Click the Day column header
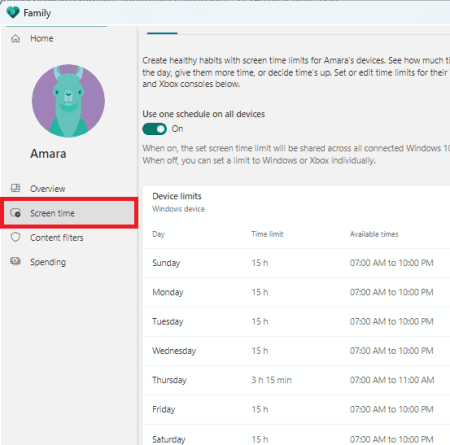Viewport: 450px width, 445px height. (159, 234)
